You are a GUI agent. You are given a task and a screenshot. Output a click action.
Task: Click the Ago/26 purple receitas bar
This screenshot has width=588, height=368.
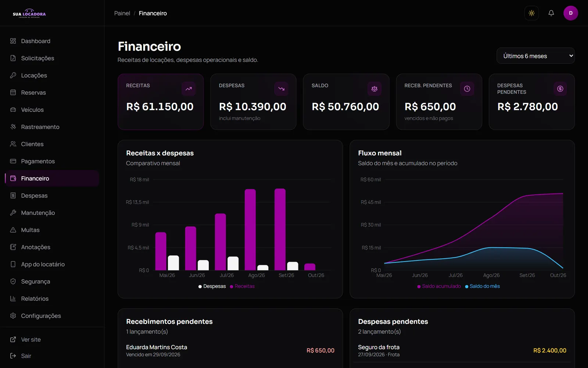250,230
